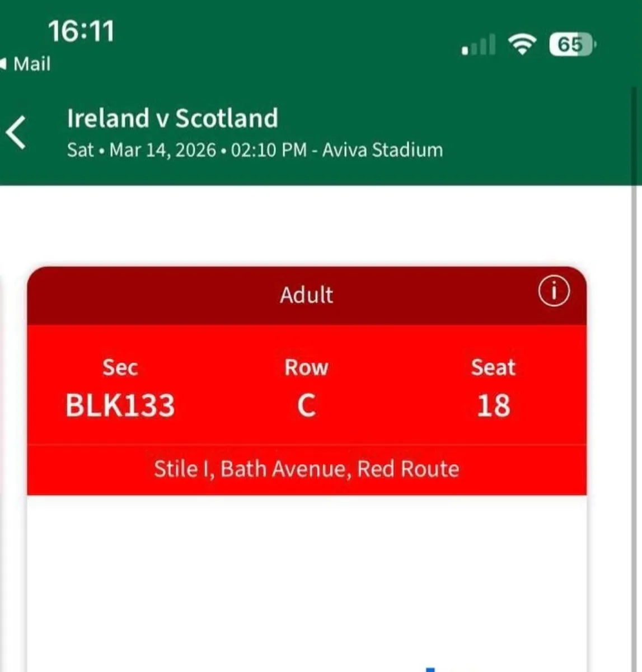Tap the back chevron arrow

[x=15, y=132]
